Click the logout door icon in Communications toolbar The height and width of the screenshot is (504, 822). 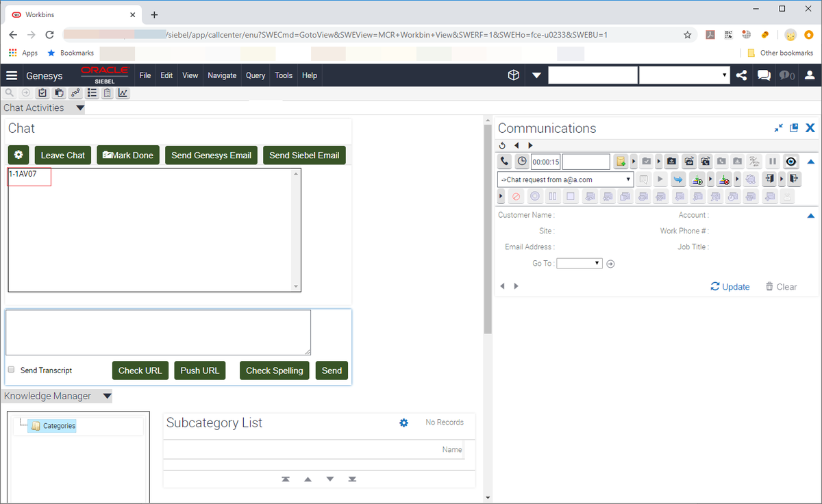(x=794, y=179)
